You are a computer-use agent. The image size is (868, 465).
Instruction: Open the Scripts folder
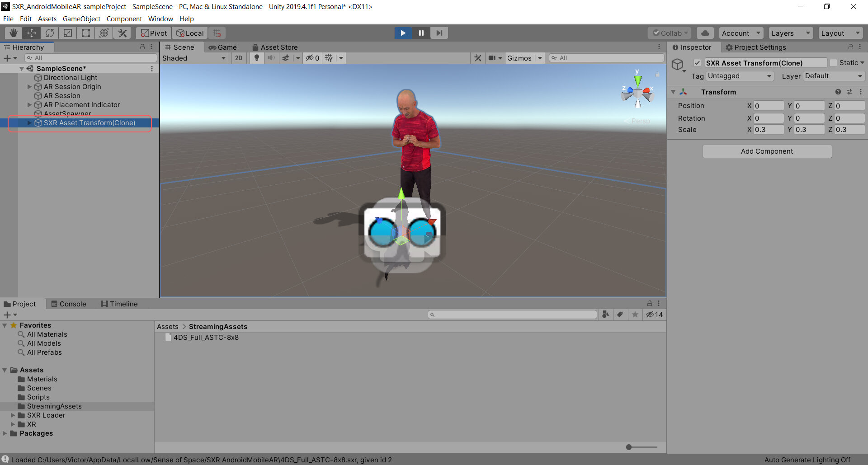click(38, 397)
